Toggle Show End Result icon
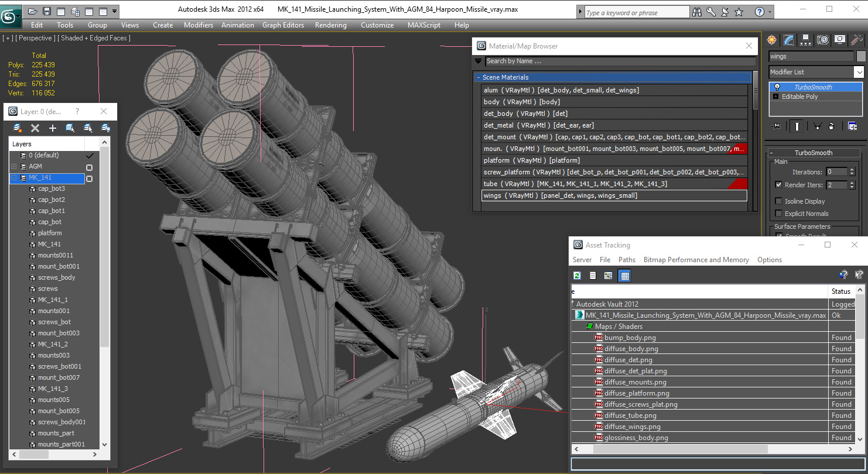868x474 pixels. [797, 126]
